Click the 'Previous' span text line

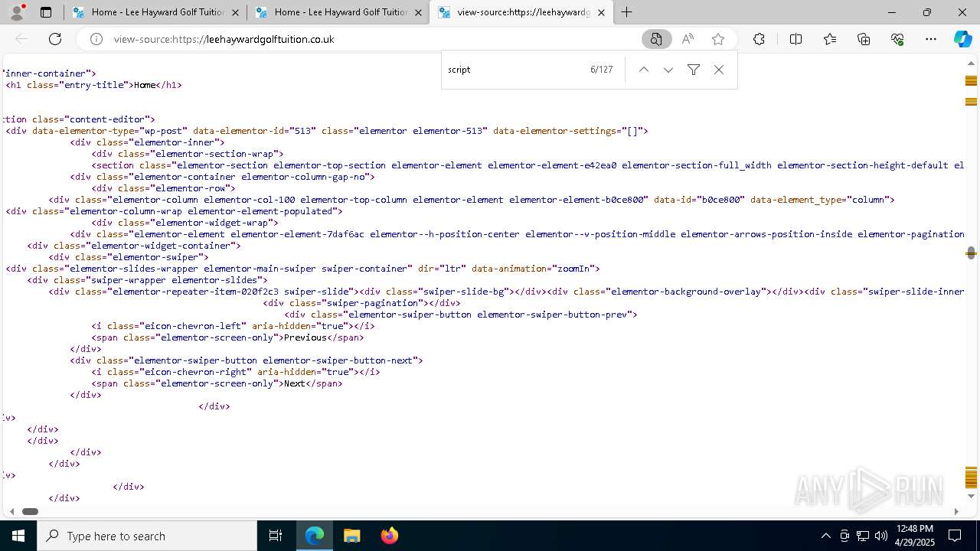[227, 337]
